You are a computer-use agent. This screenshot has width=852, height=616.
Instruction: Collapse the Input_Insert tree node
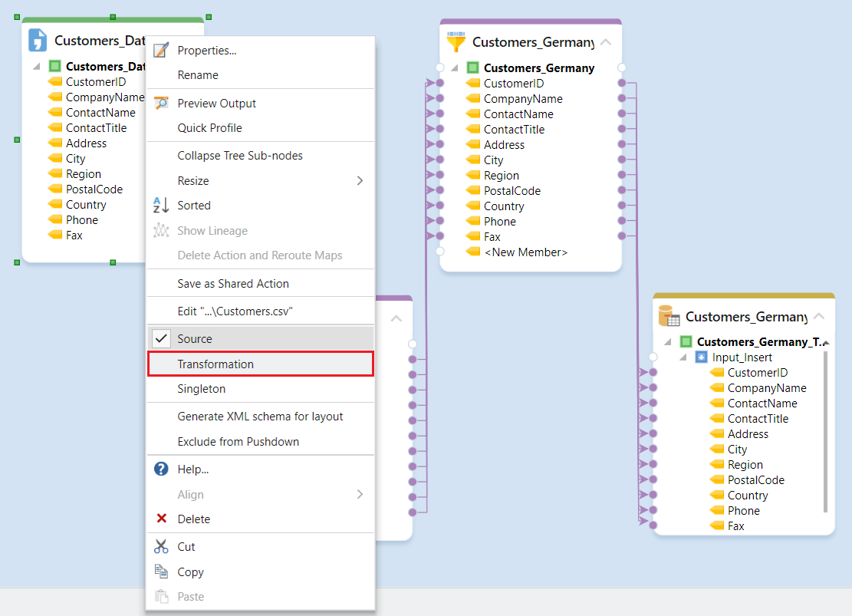point(680,357)
